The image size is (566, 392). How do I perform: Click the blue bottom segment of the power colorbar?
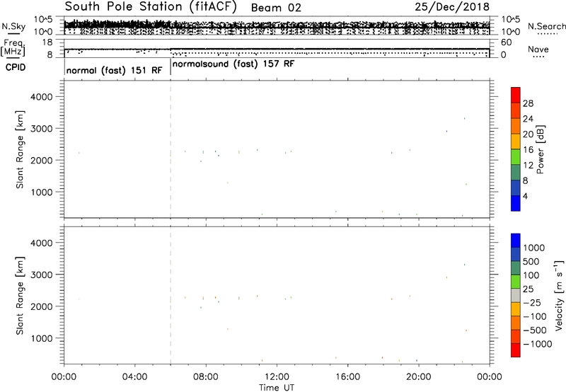tap(516, 203)
